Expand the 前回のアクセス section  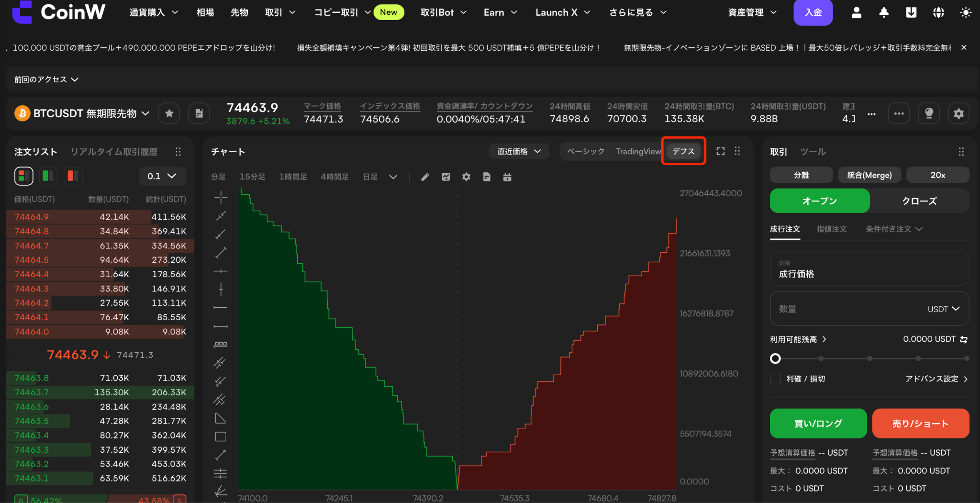point(46,79)
